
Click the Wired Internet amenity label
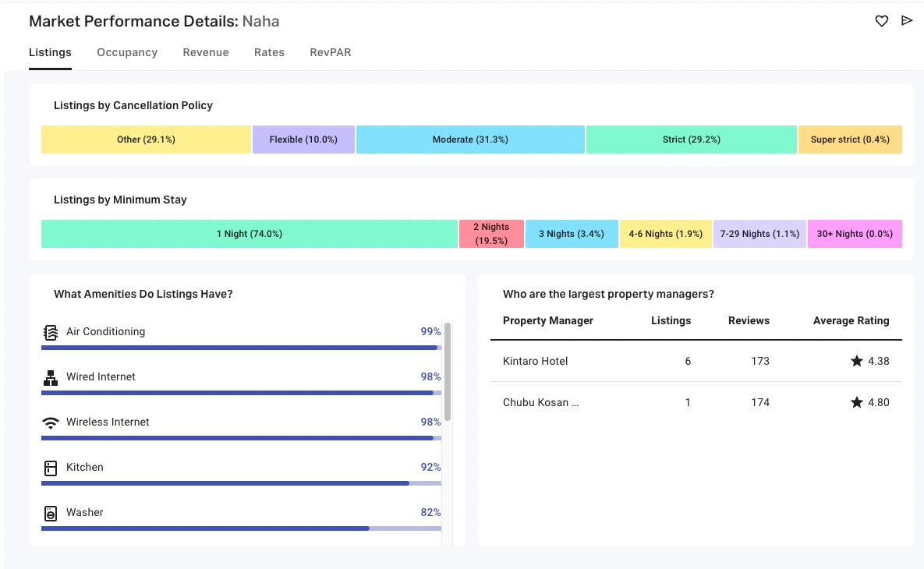click(101, 377)
